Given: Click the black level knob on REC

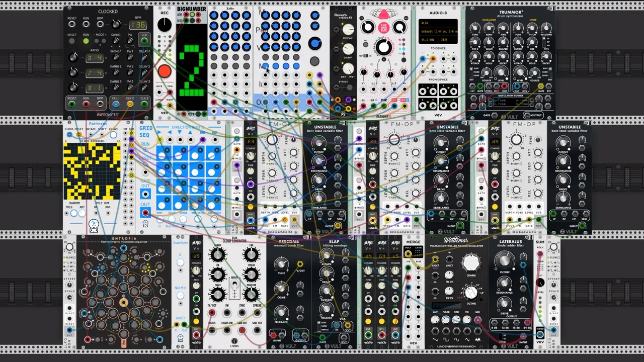Looking at the screenshot, I should point(165,26).
